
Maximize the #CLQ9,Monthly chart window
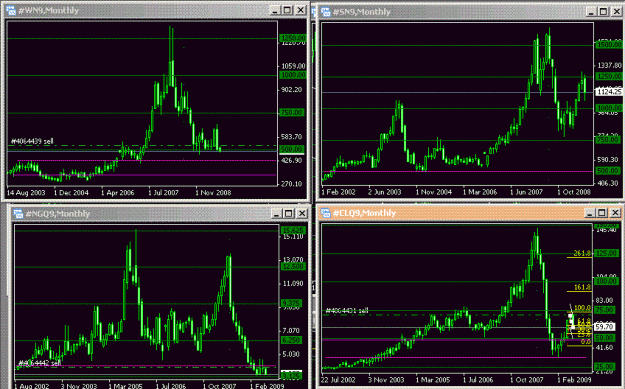point(602,213)
